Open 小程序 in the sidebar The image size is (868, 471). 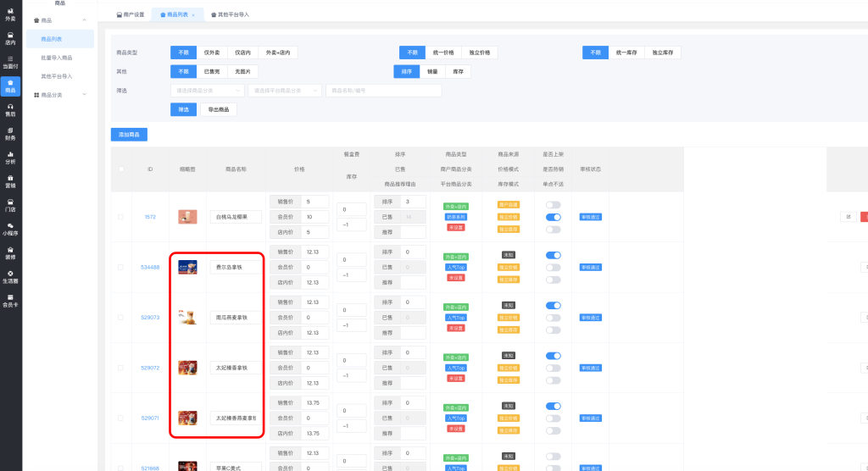tap(10, 228)
